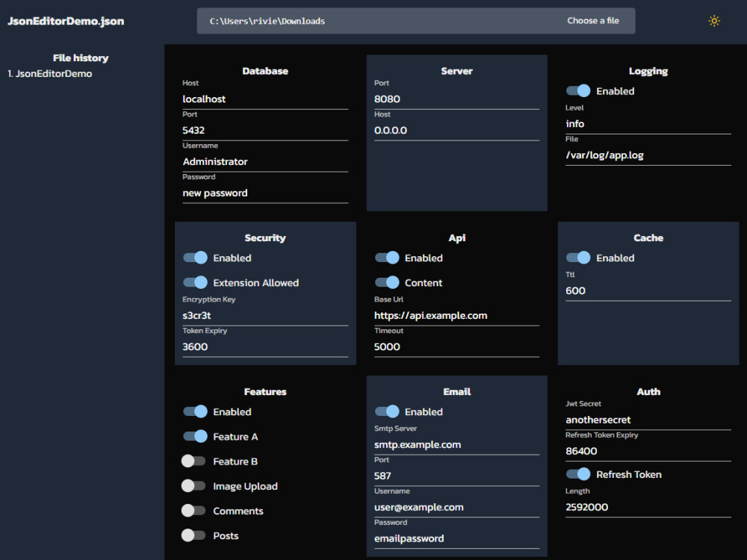Image resolution: width=747 pixels, height=560 pixels.
Task: Disable the Feature A switch
Action: click(x=195, y=436)
